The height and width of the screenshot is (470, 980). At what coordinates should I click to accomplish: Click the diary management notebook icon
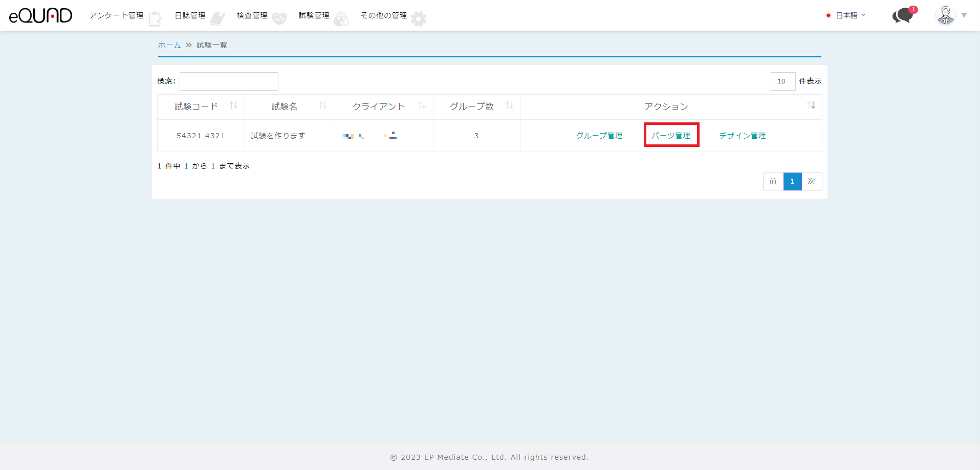pos(217,19)
